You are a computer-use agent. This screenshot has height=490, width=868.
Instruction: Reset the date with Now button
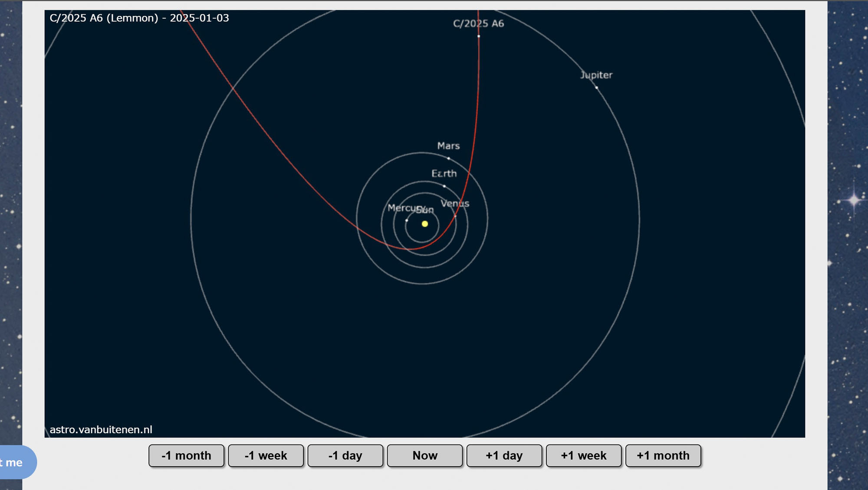(424, 455)
